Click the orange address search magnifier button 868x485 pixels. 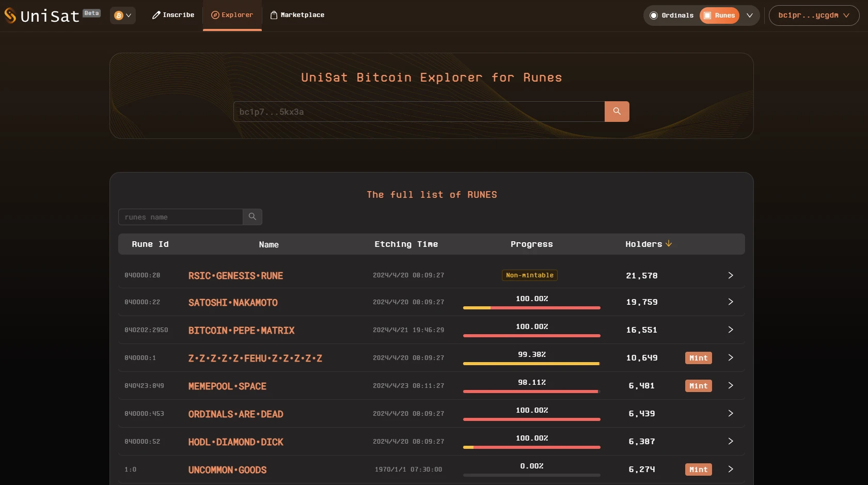[617, 112]
